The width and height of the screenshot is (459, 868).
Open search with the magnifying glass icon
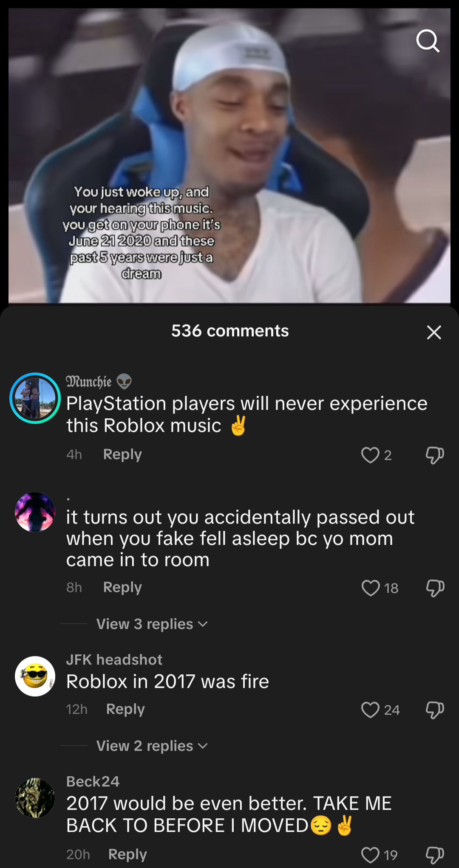428,41
